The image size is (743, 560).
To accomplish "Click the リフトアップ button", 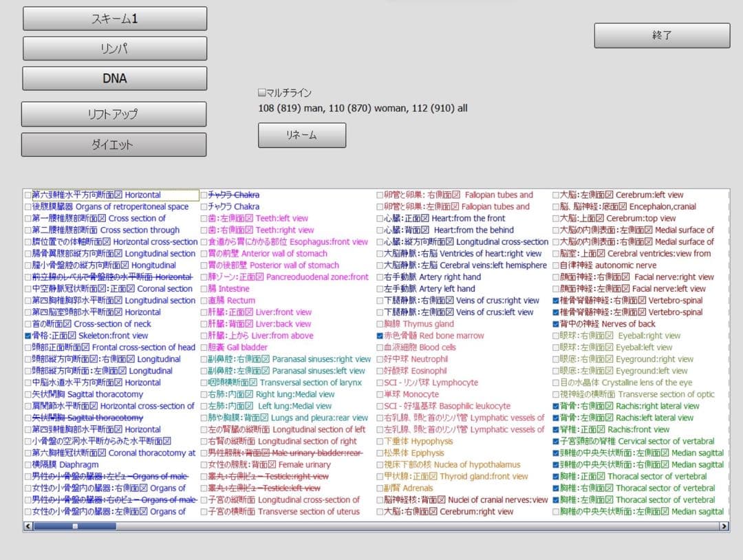I will click(114, 114).
